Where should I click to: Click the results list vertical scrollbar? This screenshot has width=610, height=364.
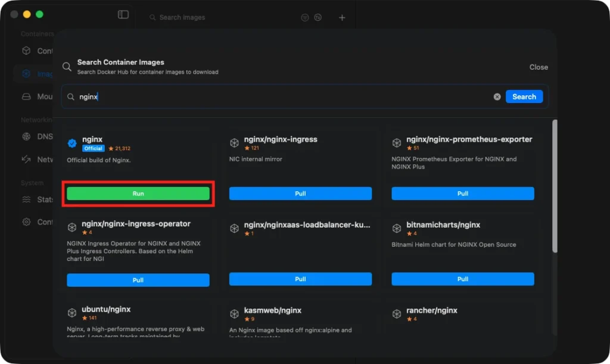click(555, 186)
